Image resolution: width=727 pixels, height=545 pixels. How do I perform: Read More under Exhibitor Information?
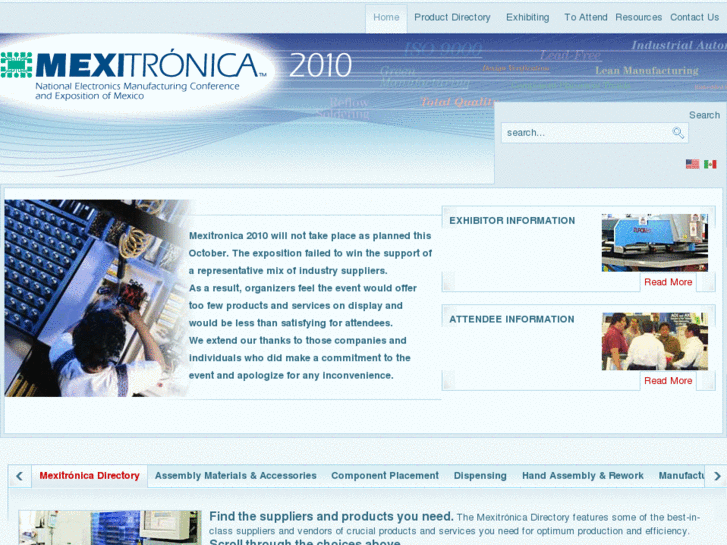click(668, 282)
